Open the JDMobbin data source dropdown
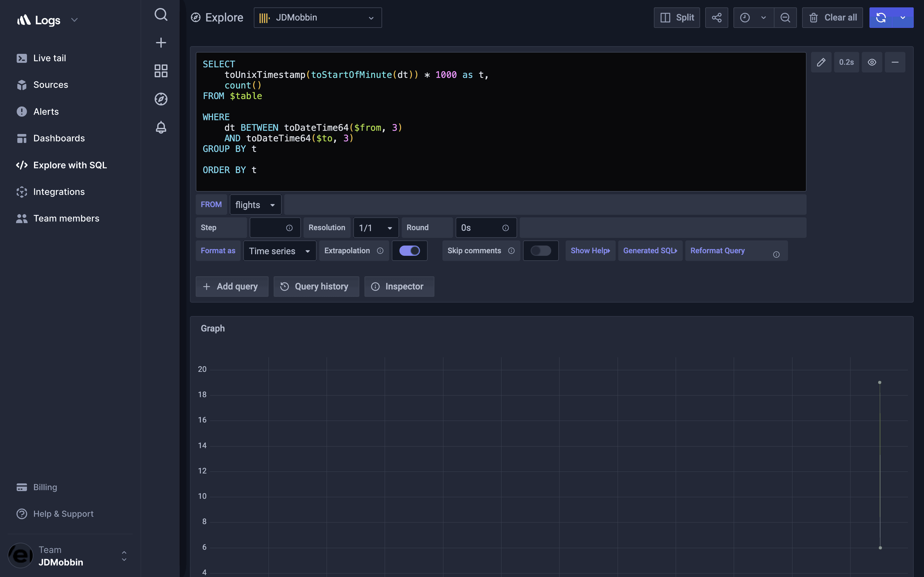This screenshot has width=924, height=577. [x=317, y=18]
